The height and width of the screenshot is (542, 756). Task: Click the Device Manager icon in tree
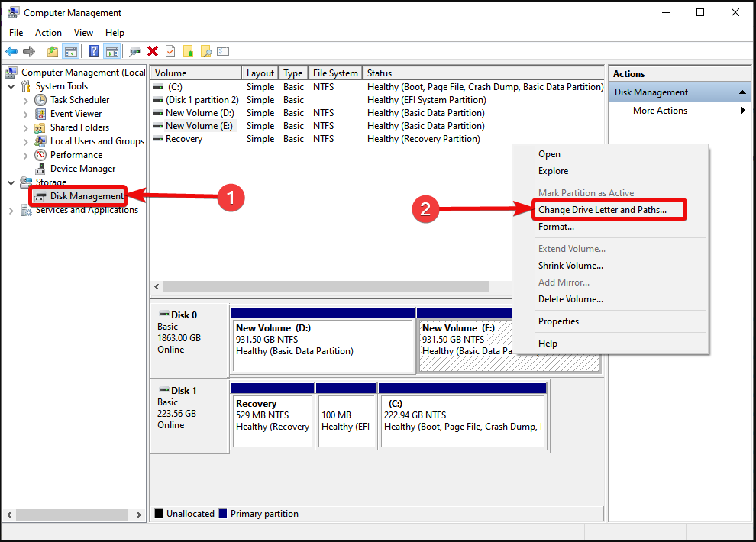40,169
